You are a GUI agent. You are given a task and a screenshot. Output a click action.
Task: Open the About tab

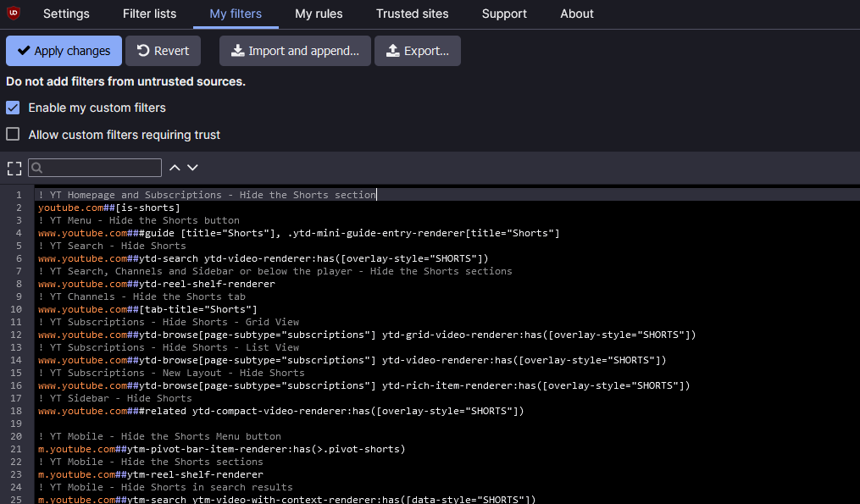577,14
